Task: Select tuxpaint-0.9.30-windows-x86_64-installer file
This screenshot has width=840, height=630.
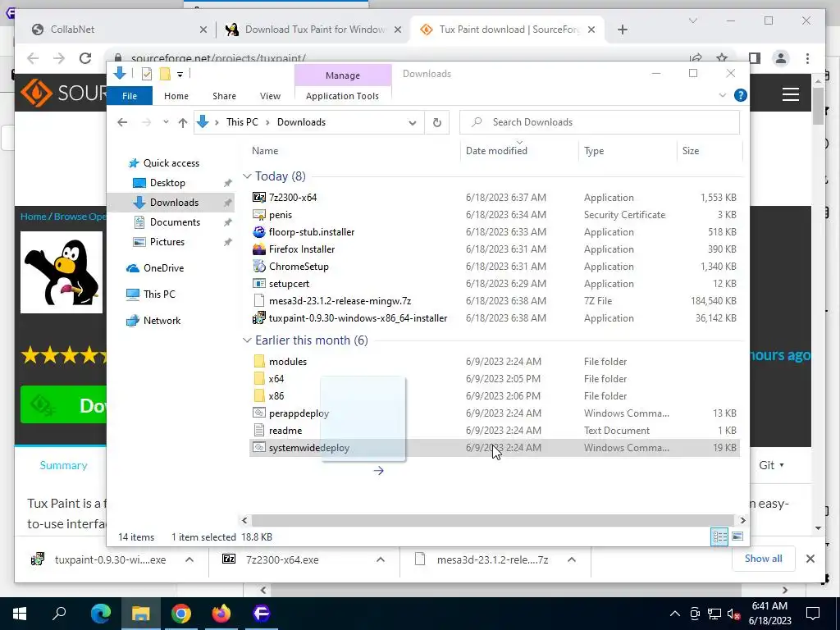Action: click(x=358, y=318)
